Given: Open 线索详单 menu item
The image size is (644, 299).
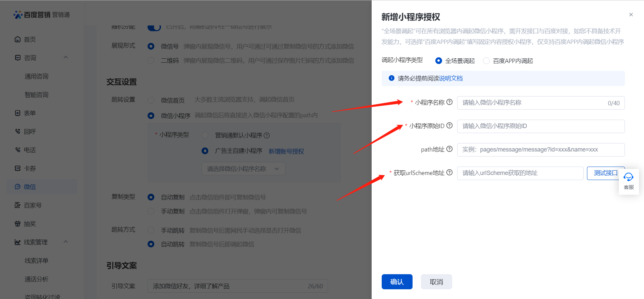Looking at the screenshot, I should (37, 261).
